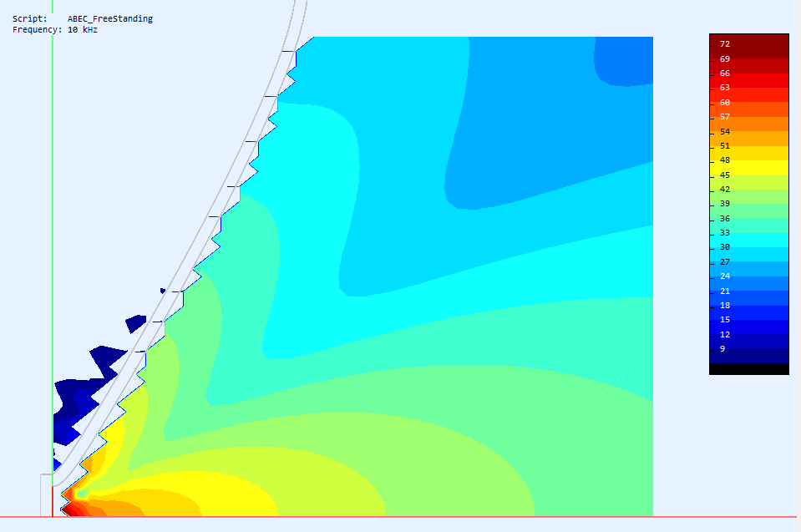Click the 21 legend value

pos(725,291)
